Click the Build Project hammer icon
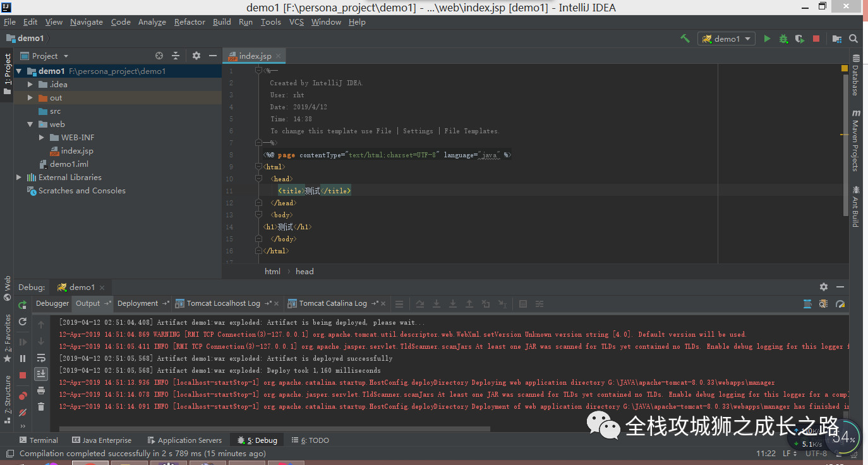 click(x=685, y=39)
